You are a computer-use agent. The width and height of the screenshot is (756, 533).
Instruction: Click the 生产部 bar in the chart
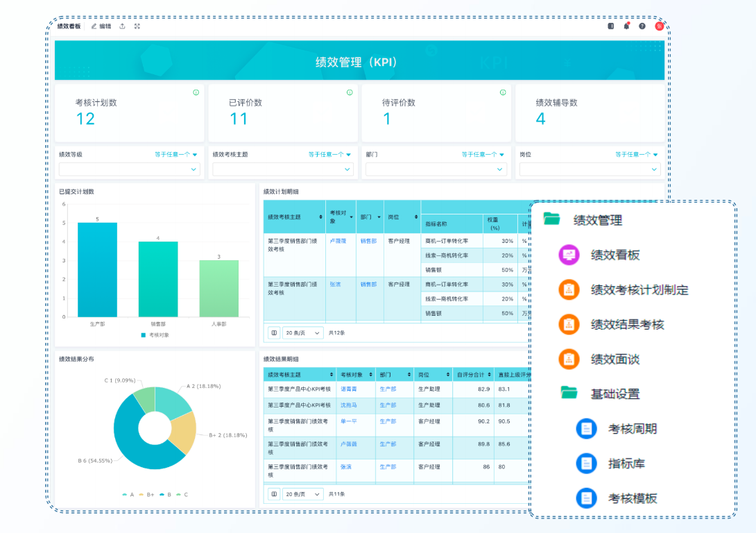click(x=97, y=270)
